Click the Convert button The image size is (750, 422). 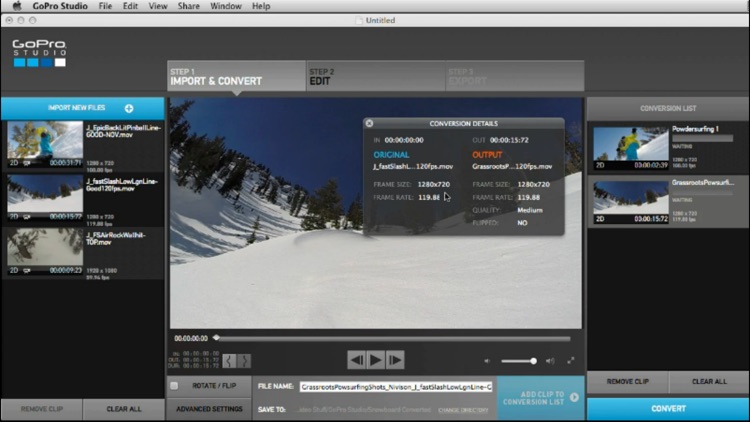[x=667, y=409]
